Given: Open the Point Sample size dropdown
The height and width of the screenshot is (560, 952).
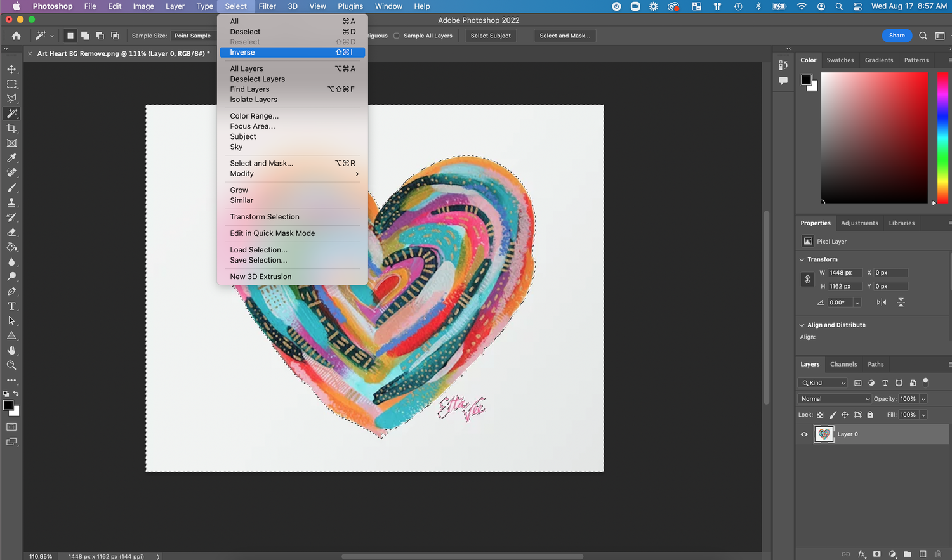Looking at the screenshot, I should point(193,36).
